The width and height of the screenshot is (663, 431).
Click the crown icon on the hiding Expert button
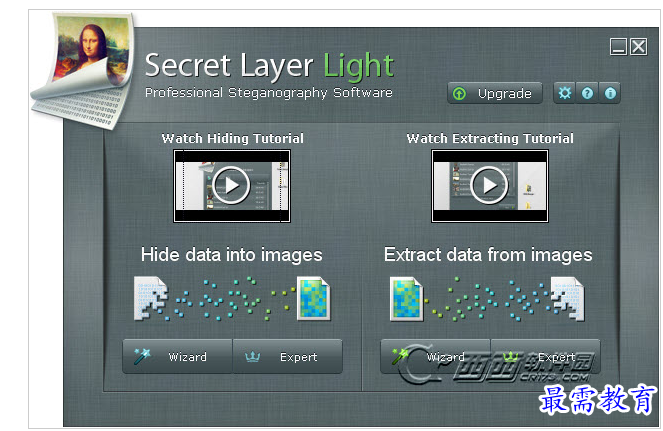click(252, 357)
